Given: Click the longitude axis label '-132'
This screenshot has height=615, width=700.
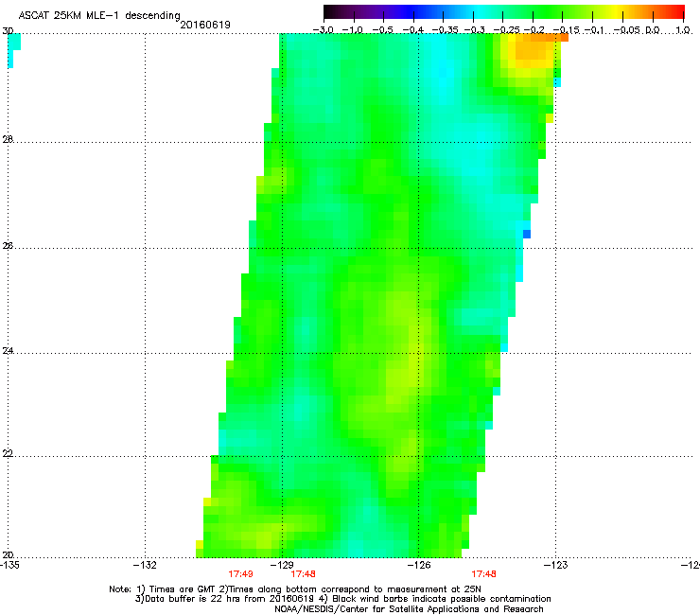Looking at the screenshot, I should (145, 565).
